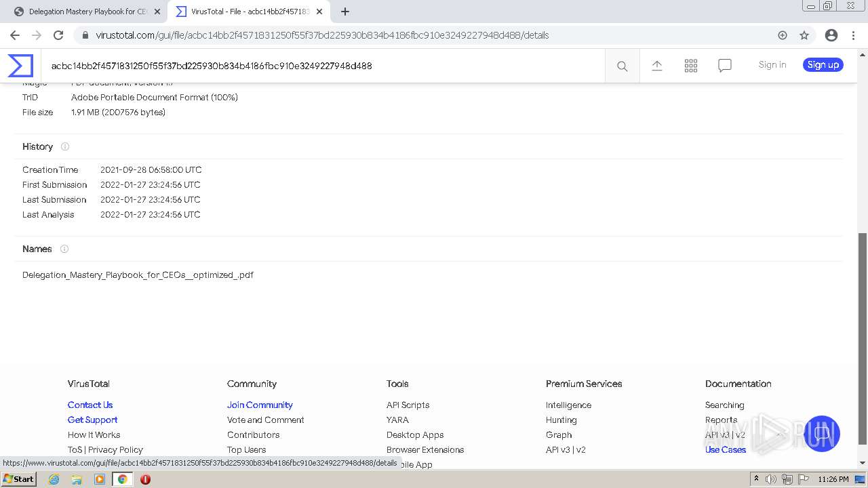Click the History info icon

click(65, 146)
